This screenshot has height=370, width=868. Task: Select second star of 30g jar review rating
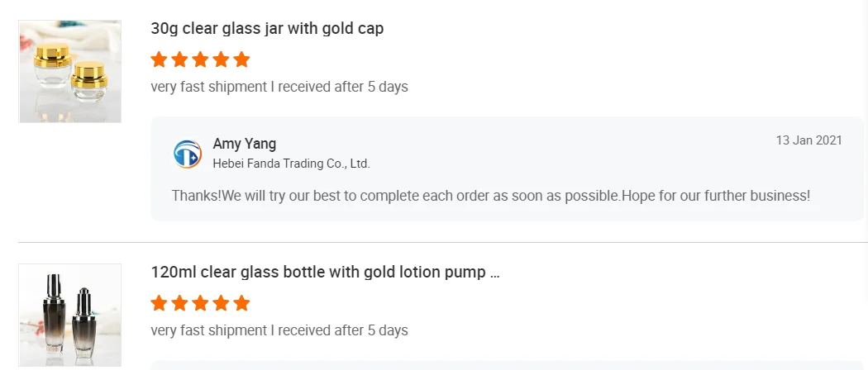pyautogui.click(x=180, y=59)
